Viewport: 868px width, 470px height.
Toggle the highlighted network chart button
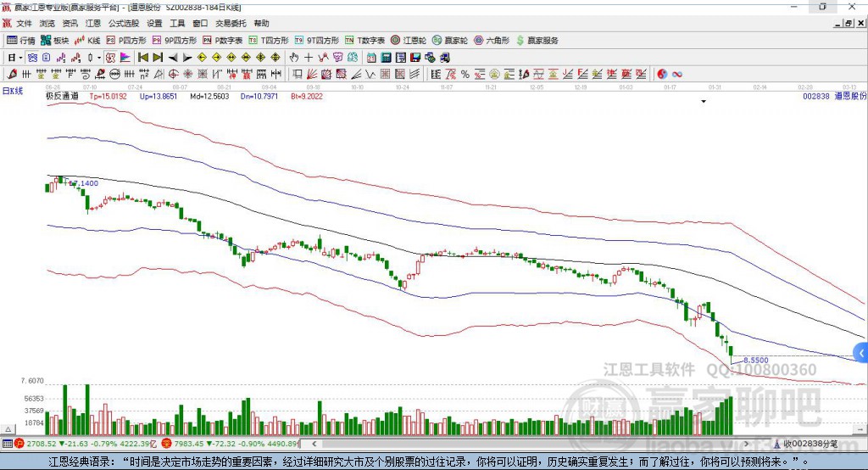(x=32, y=58)
